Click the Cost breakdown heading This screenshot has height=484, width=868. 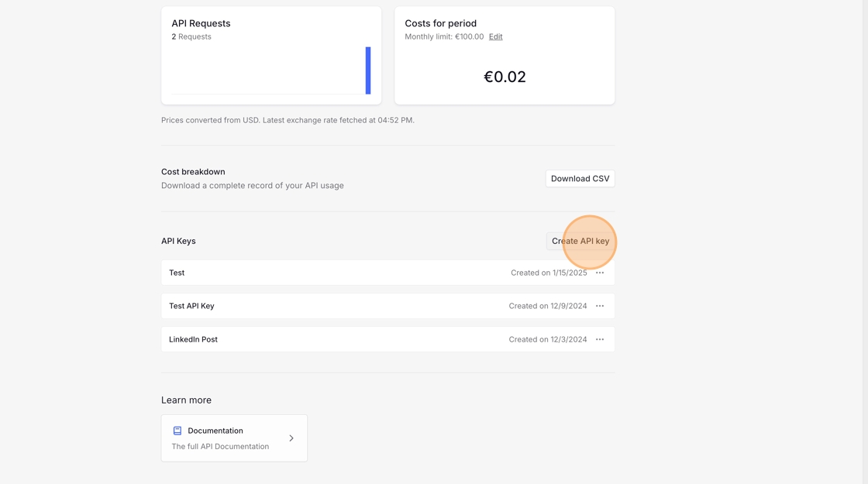click(193, 172)
